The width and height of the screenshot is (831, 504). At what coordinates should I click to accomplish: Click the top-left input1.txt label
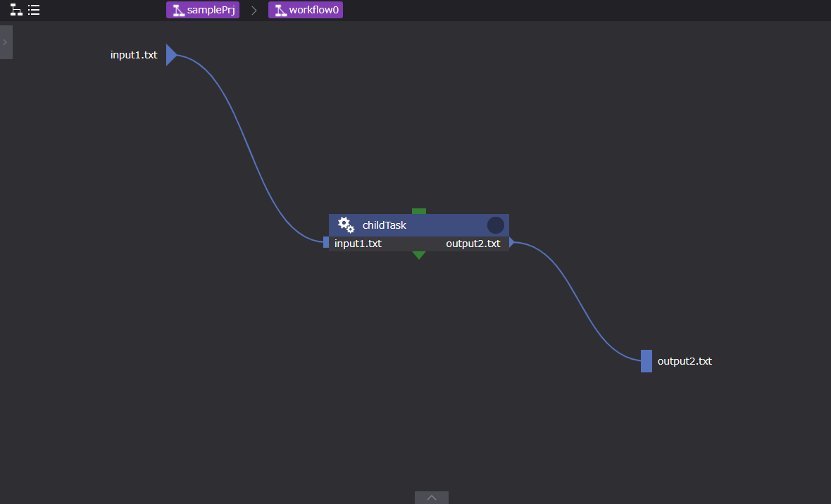(x=134, y=55)
